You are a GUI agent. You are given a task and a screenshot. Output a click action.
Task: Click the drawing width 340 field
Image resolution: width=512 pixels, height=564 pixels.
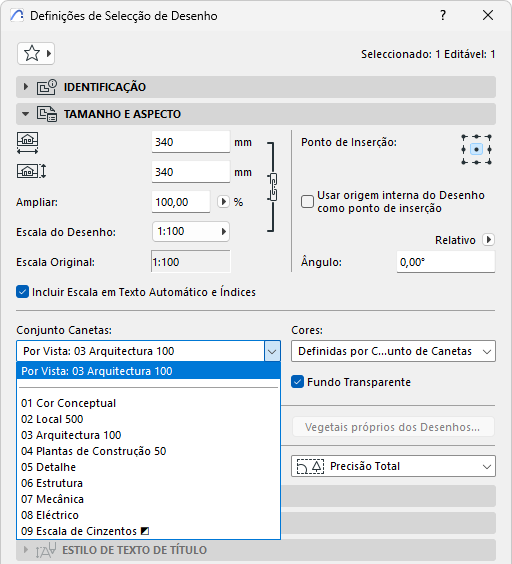pyautogui.click(x=191, y=142)
